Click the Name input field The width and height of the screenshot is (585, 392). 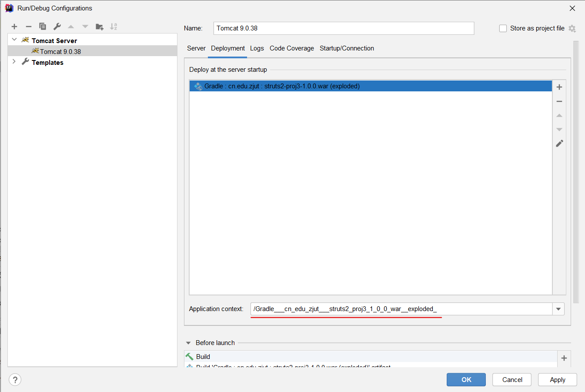pos(344,28)
